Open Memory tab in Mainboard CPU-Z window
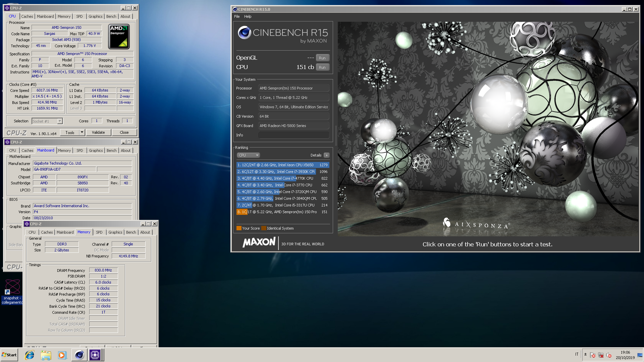 pos(64,150)
